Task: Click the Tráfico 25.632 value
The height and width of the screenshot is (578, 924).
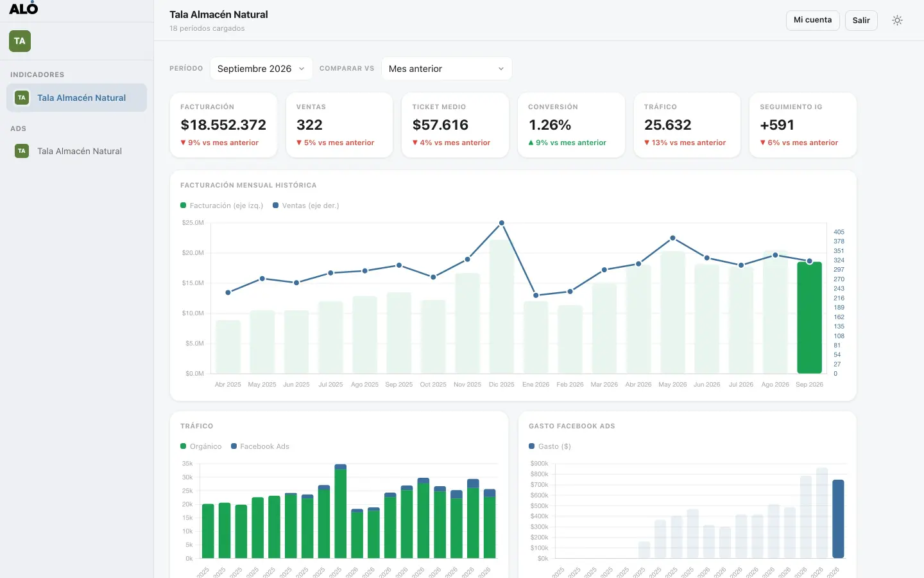Action: tap(668, 125)
